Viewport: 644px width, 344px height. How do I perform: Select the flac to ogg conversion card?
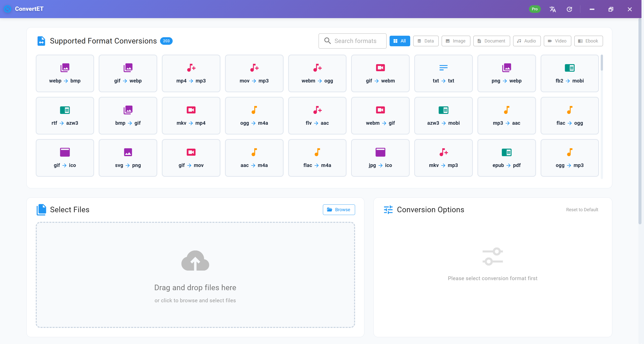pos(569,115)
